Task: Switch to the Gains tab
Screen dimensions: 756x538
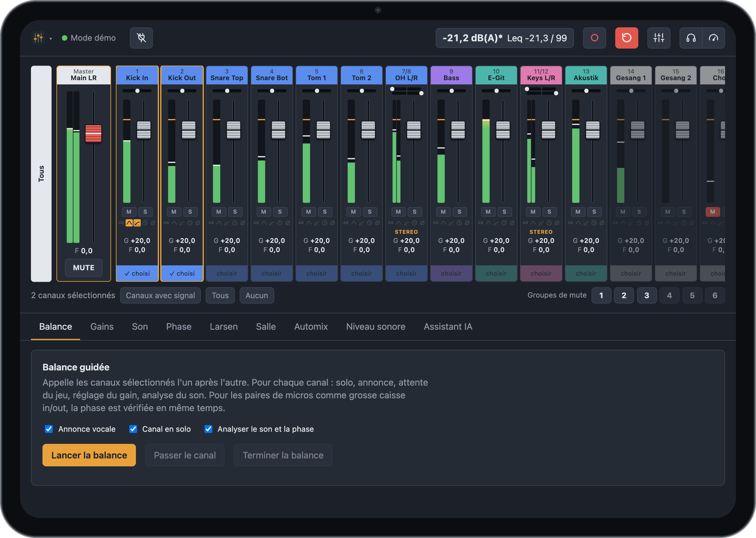Action: click(102, 327)
